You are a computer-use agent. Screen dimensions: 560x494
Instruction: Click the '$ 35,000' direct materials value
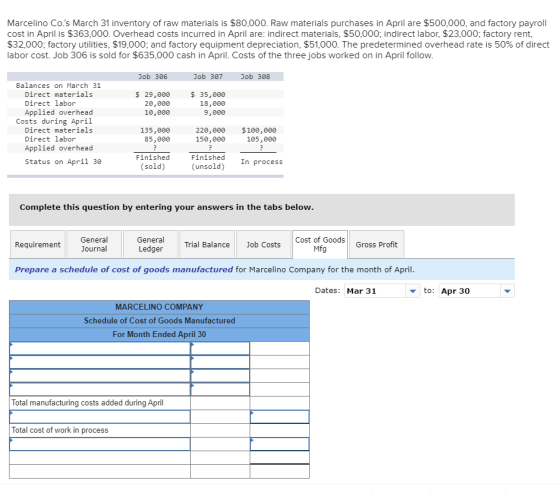click(208, 94)
